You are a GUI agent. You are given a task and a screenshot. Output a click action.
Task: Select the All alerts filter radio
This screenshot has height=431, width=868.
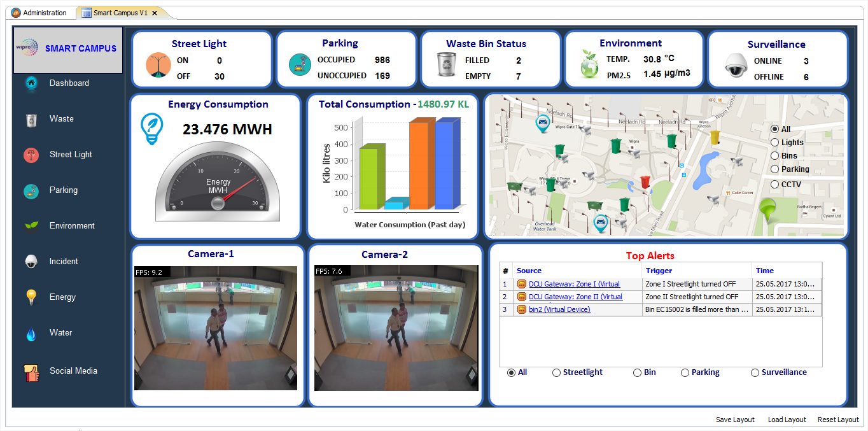(511, 372)
